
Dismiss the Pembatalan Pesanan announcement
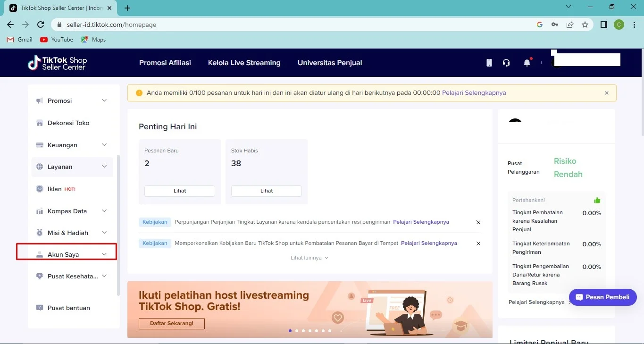point(478,243)
